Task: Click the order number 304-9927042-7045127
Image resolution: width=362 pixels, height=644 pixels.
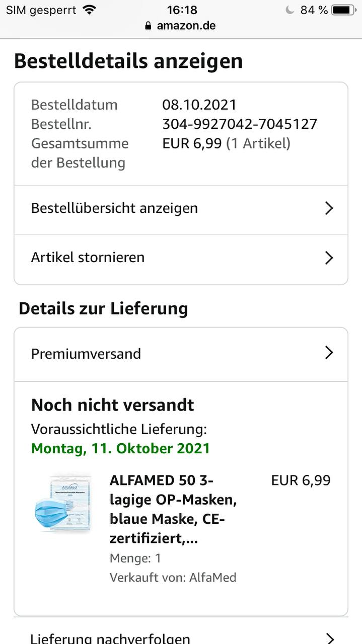Action: coord(240,124)
